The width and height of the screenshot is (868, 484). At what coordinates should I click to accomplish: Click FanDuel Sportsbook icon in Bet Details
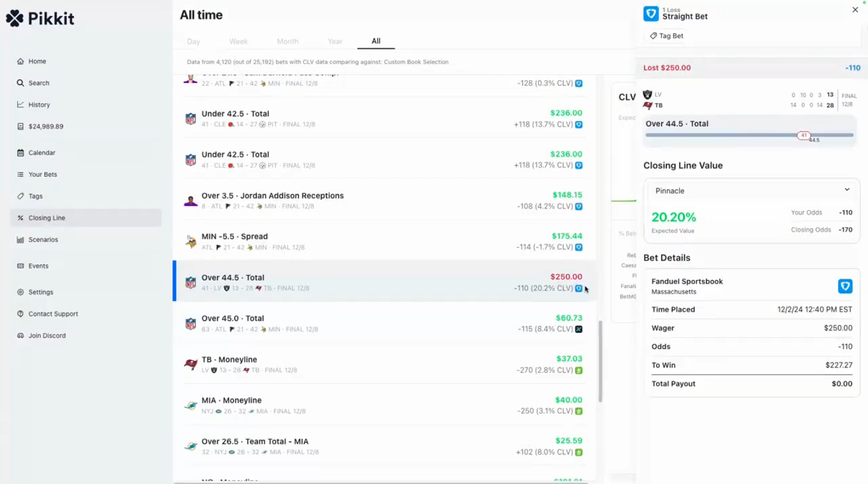845,286
